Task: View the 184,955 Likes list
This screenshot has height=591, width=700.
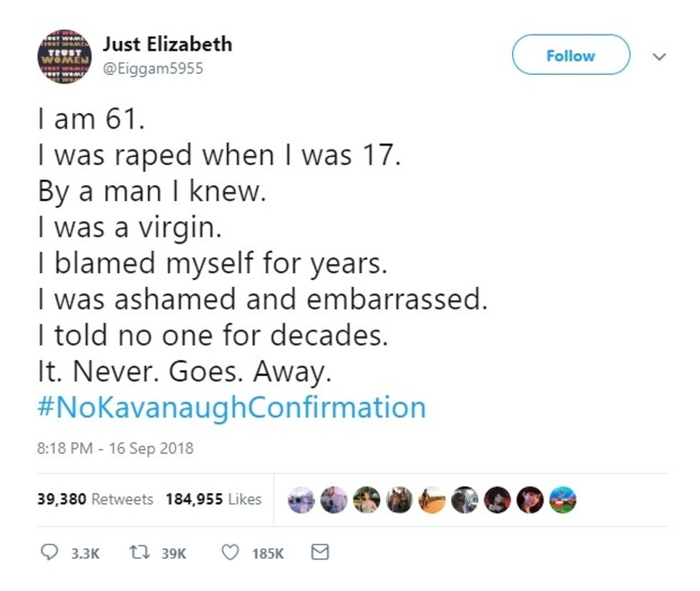Action: [x=213, y=500]
